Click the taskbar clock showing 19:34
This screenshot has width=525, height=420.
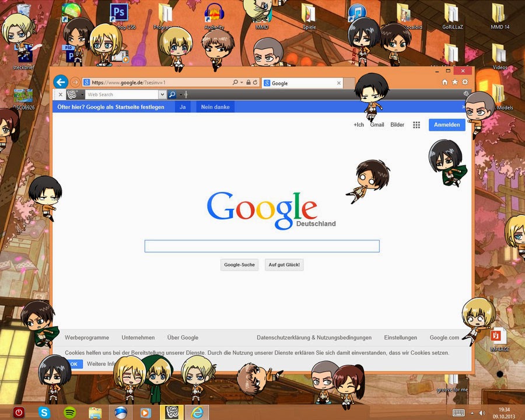504,412
